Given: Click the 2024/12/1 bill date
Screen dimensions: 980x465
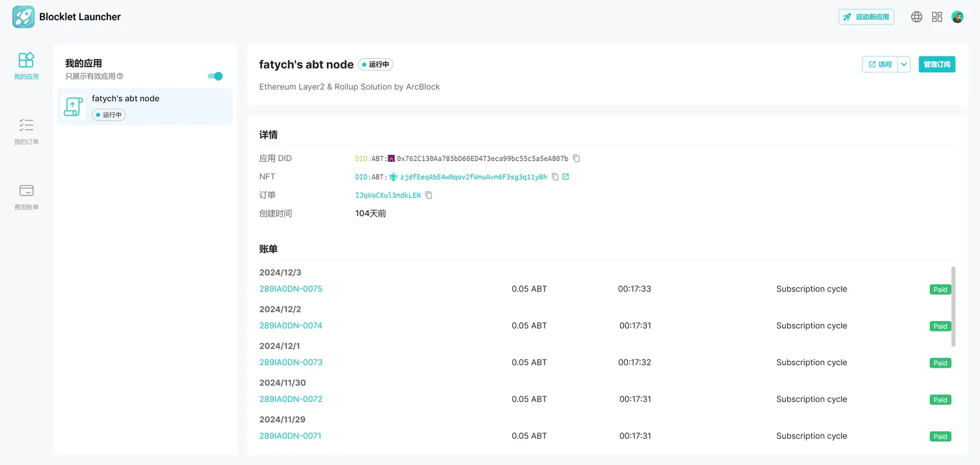Looking at the screenshot, I should point(279,346).
